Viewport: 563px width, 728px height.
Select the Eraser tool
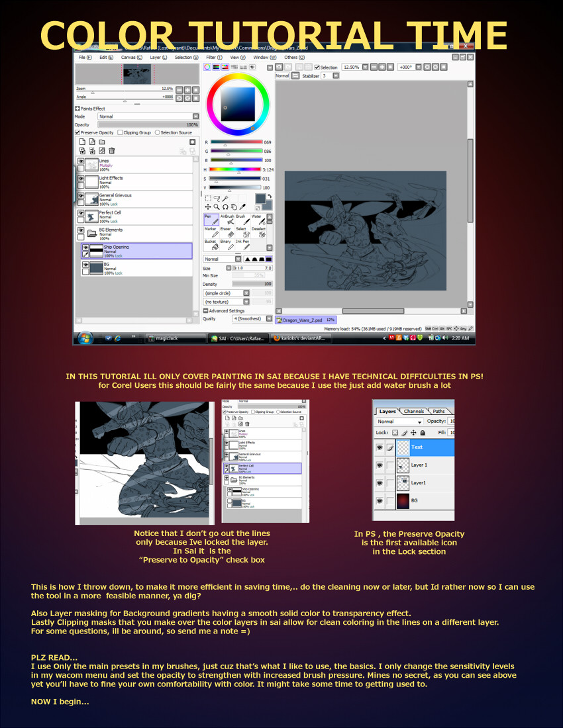[227, 232]
